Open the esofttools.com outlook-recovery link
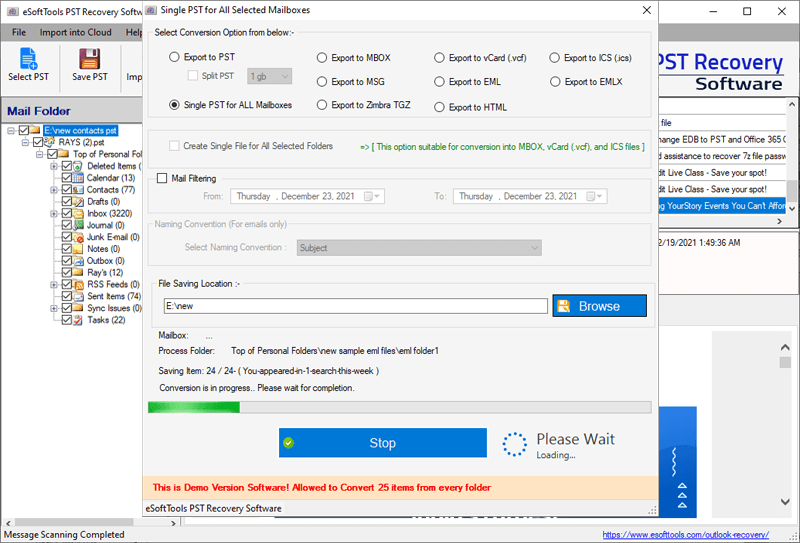The width and height of the screenshot is (800, 543). pos(685,535)
